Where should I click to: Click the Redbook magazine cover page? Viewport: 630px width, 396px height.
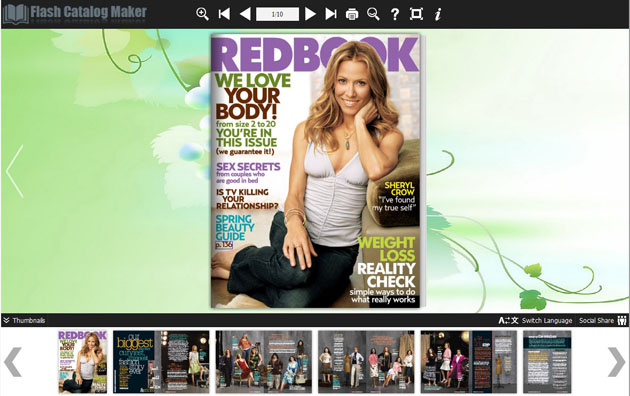315,171
